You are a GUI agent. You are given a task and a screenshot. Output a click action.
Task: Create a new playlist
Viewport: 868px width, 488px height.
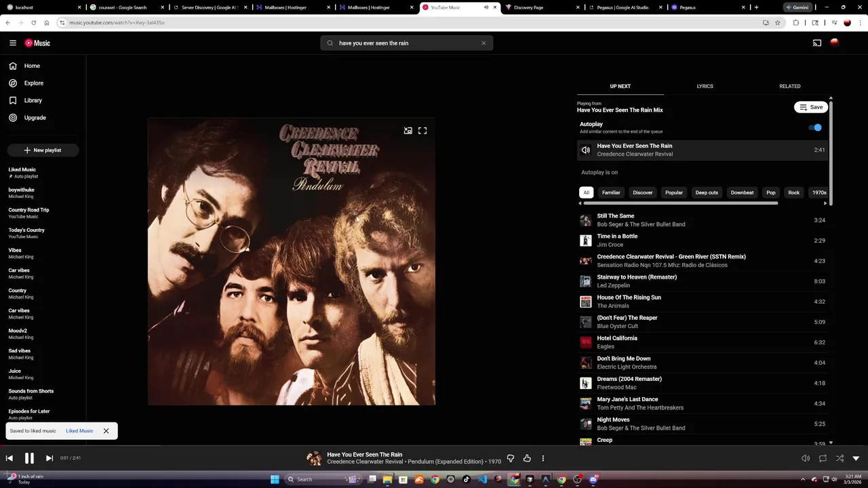pyautogui.click(x=43, y=150)
